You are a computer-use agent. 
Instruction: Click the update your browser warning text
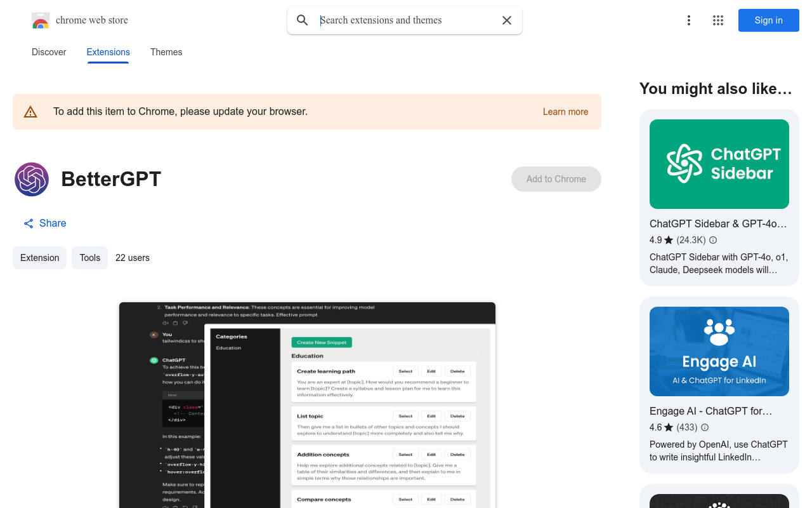180,112
